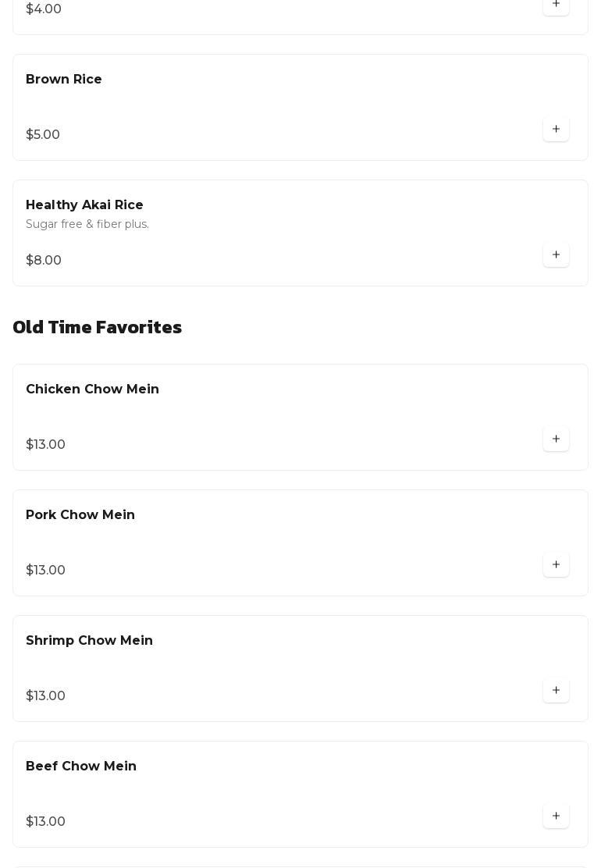The image size is (601, 868).
Task: Select the Chicken Chow Mein title
Action: pos(92,390)
